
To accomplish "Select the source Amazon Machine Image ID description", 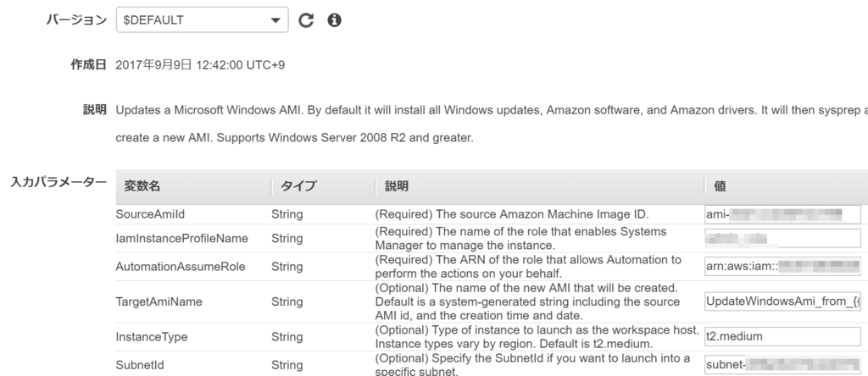I will pos(511,214).
